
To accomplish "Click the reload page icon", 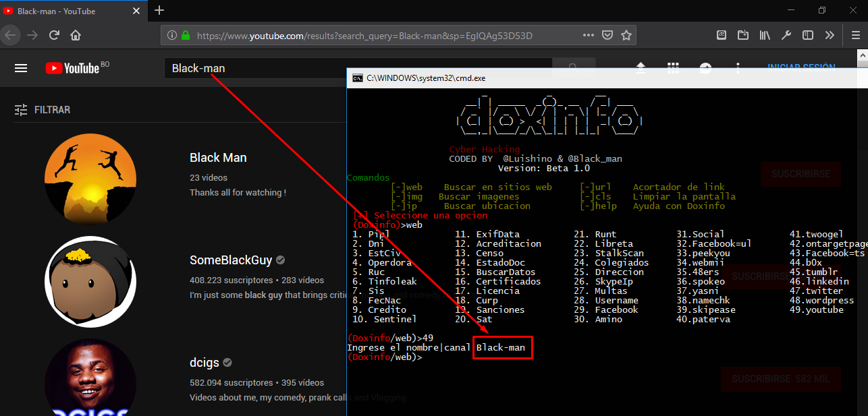I will [x=54, y=34].
